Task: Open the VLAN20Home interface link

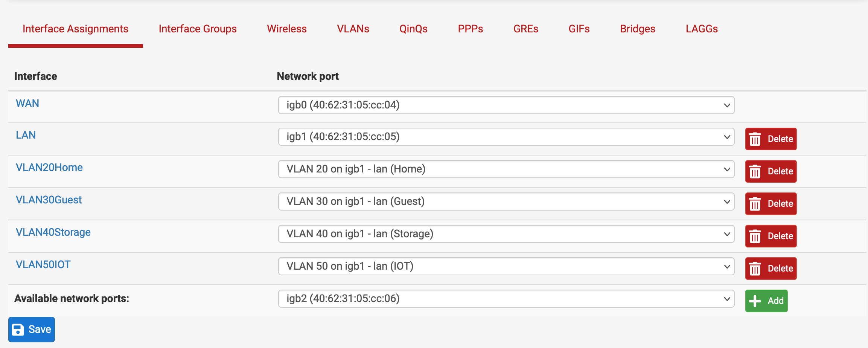Action: click(49, 168)
